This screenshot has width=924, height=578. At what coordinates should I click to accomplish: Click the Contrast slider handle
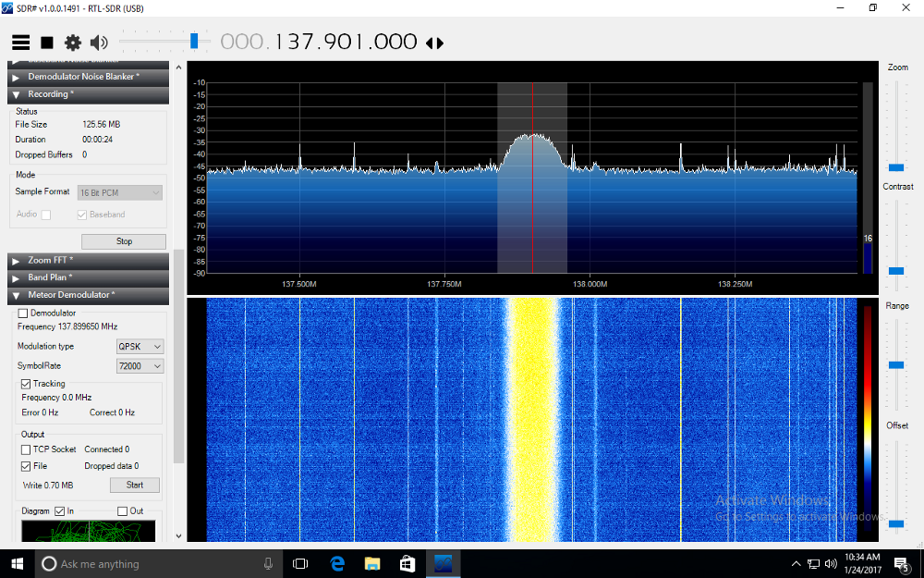click(895, 271)
